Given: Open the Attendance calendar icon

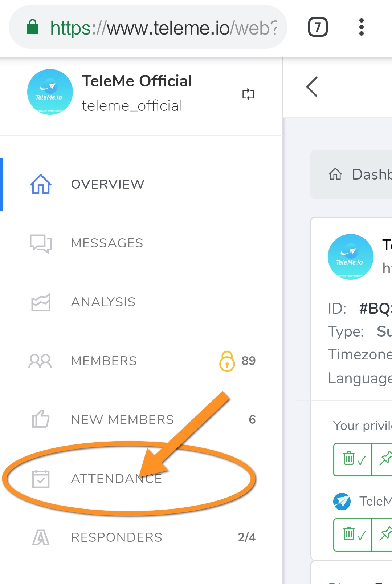Looking at the screenshot, I should pyautogui.click(x=41, y=479).
